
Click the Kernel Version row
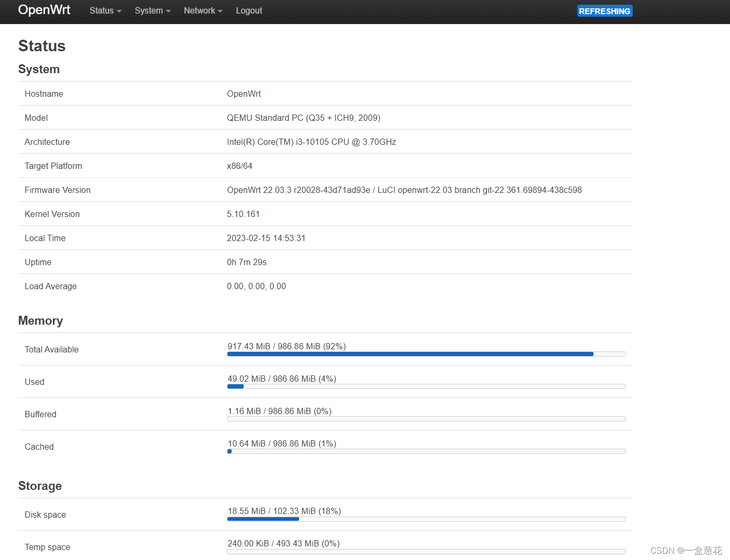[x=243, y=214]
